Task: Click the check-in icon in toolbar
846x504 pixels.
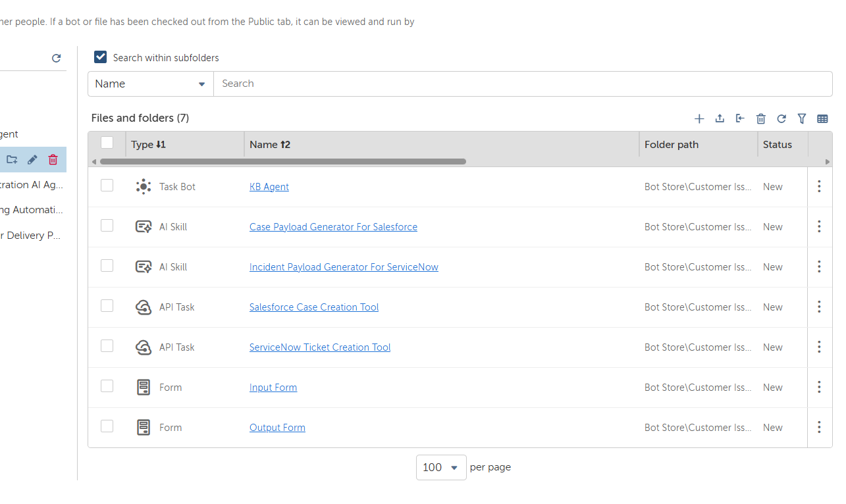Action: pyautogui.click(x=740, y=118)
